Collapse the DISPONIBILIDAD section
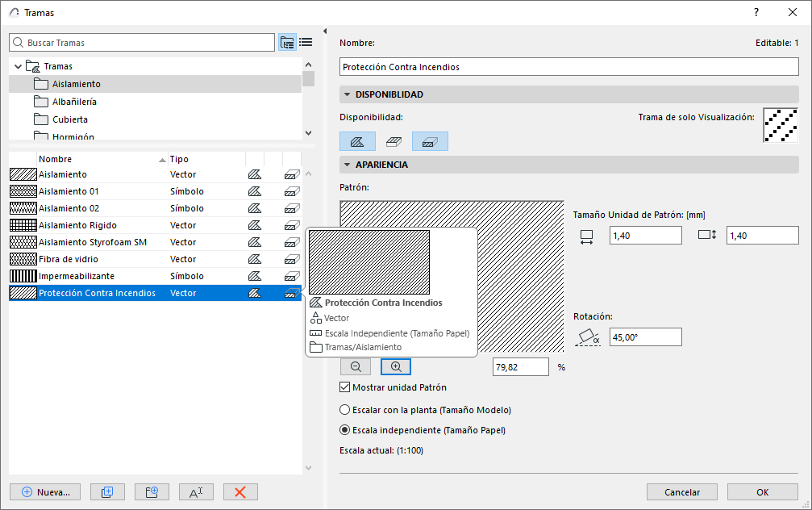Screen dimensions: 812x510 pyautogui.click(x=348, y=94)
